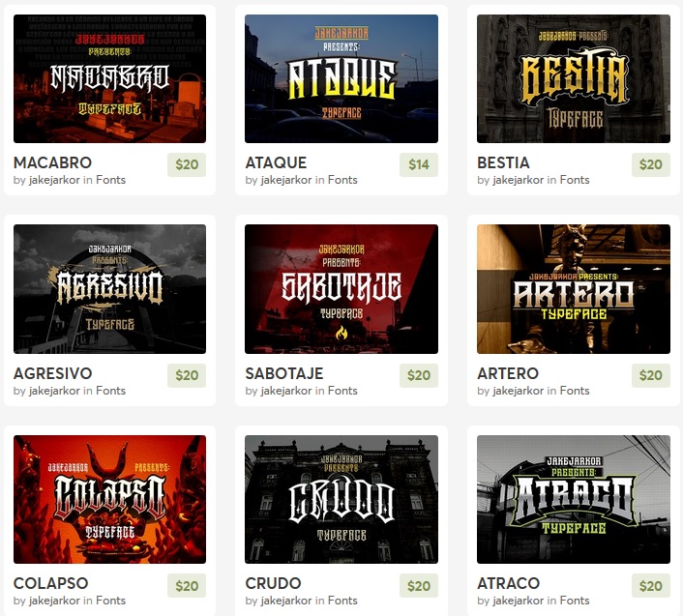Open the MACABRO font preview image
Screen dimensions: 683x616
point(109,78)
